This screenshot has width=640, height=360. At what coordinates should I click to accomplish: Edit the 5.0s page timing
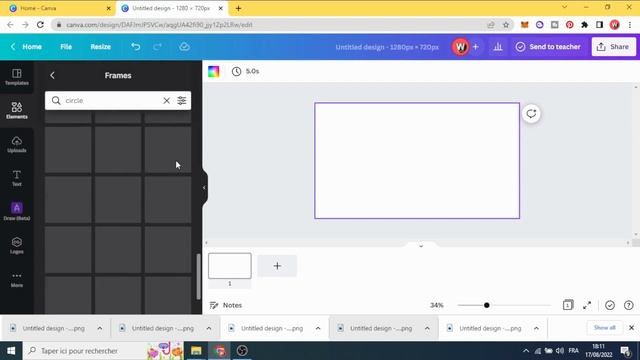coord(245,71)
